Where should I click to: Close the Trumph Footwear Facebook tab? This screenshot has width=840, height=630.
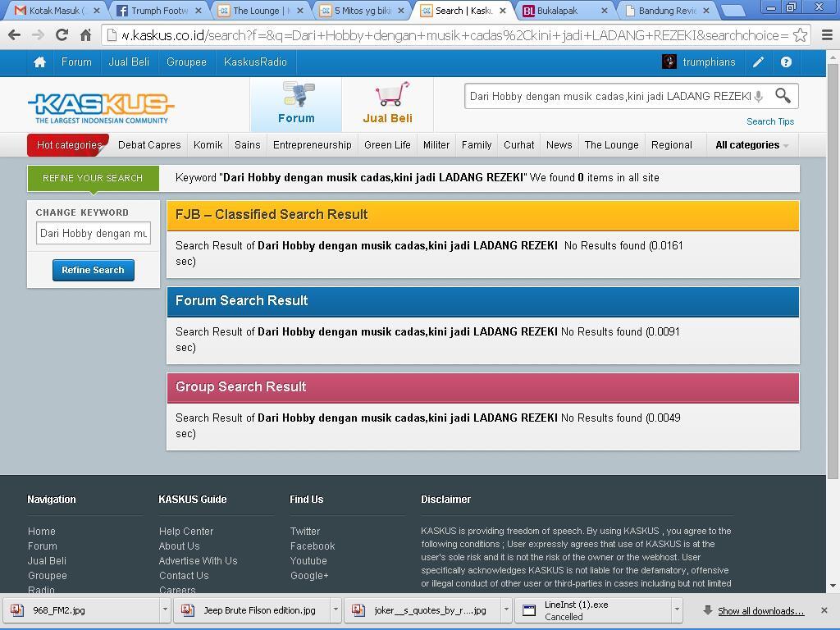(x=199, y=11)
